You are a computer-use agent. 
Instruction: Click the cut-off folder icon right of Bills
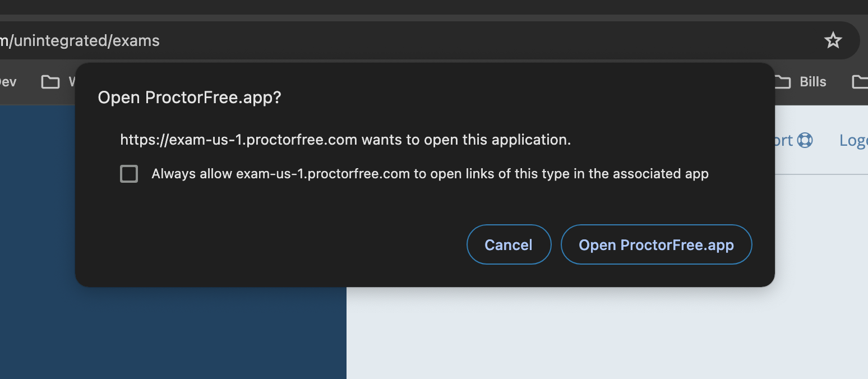(x=860, y=82)
